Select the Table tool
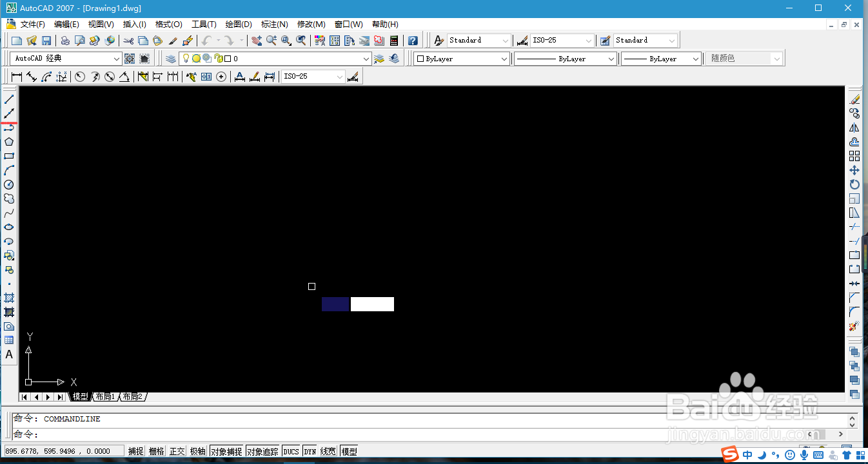868x464 pixels. point(9,340)
